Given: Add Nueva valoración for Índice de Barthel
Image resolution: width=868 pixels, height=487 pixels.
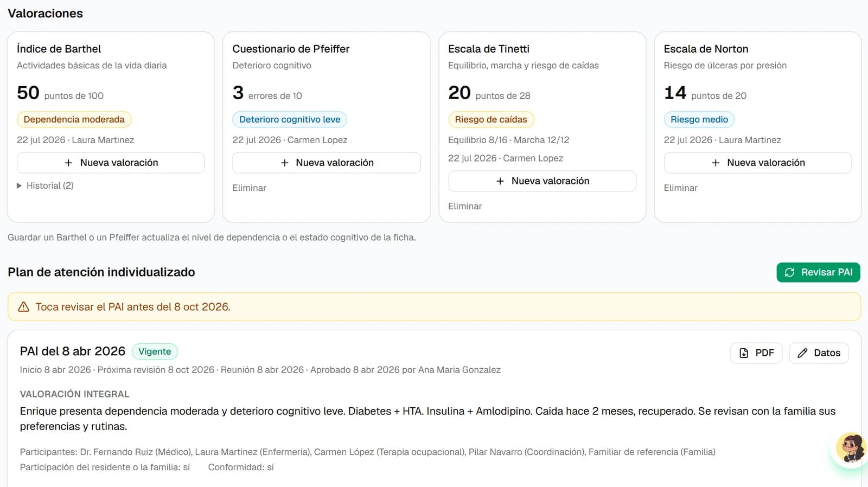Looking at the screenshot, I should click(111, 163).
